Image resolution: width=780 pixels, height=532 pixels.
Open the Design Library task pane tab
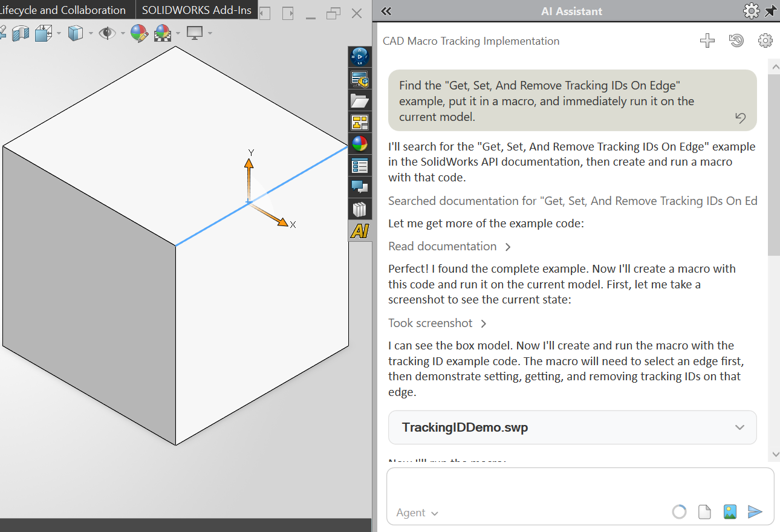pyautogui.click(x=360, y=79)
